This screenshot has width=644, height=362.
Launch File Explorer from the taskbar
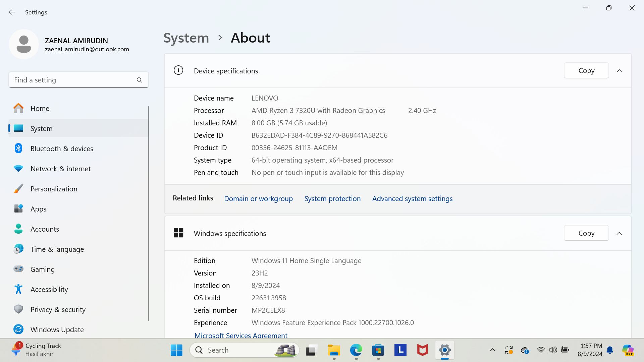[334, 350]
